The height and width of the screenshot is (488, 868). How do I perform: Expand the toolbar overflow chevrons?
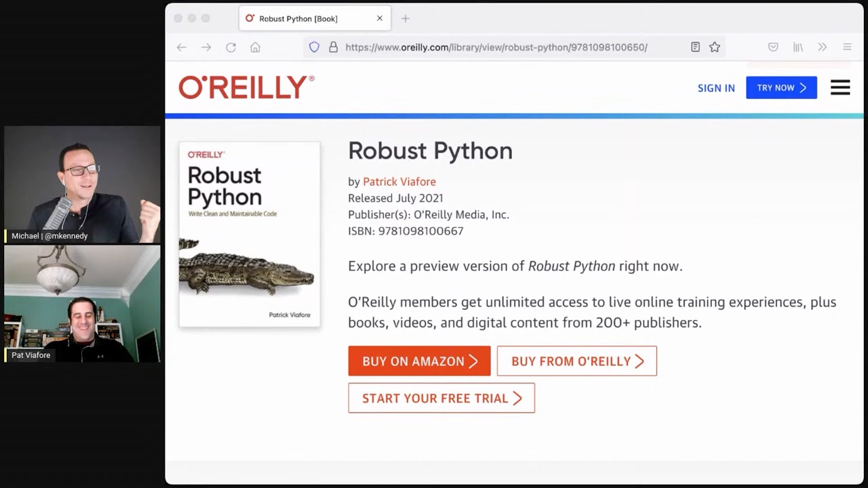823,47
